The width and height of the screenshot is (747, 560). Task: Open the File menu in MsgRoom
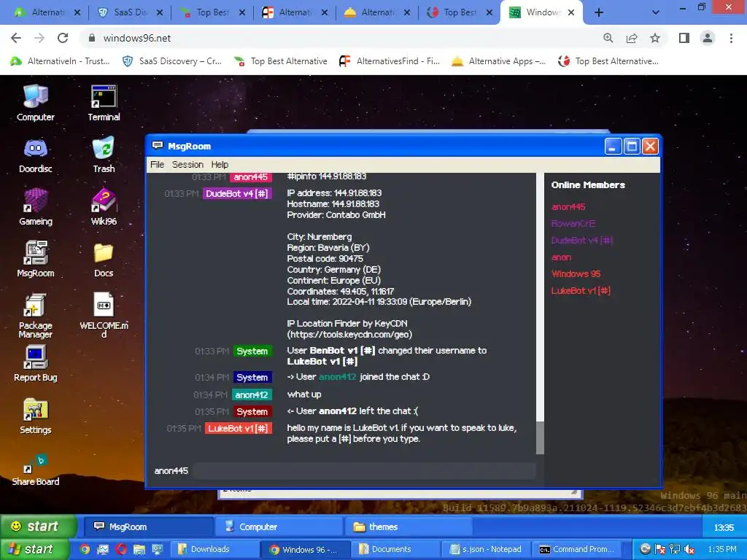(x=158, y=164)
